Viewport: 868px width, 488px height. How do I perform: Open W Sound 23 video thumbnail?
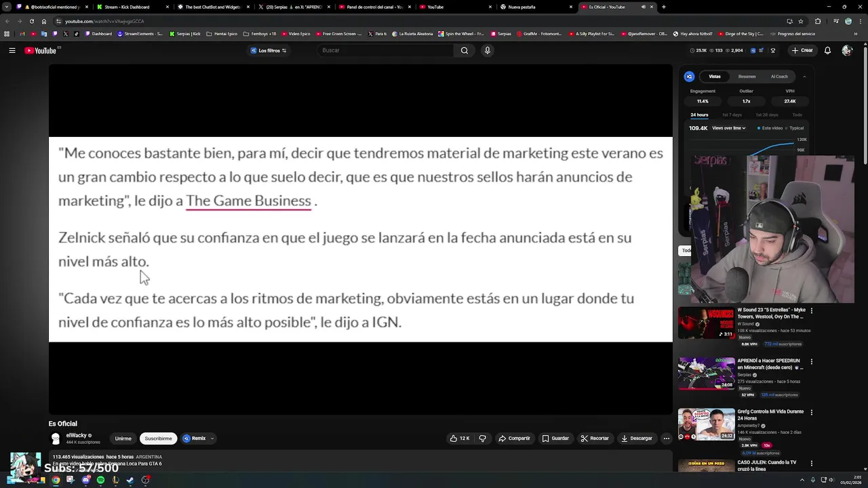(706, 323)
